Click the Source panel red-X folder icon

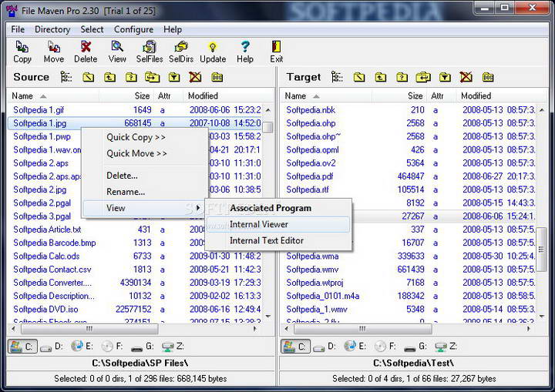click(x=195, y=77)
